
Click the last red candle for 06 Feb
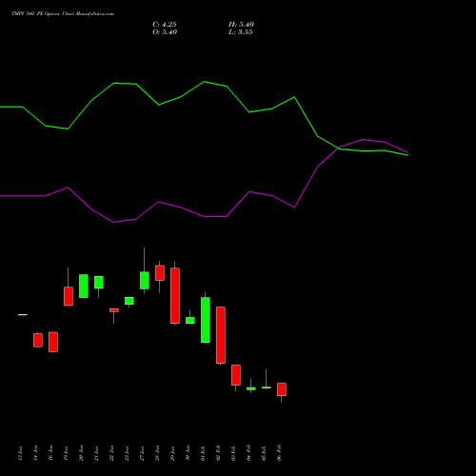pos(282,389)
